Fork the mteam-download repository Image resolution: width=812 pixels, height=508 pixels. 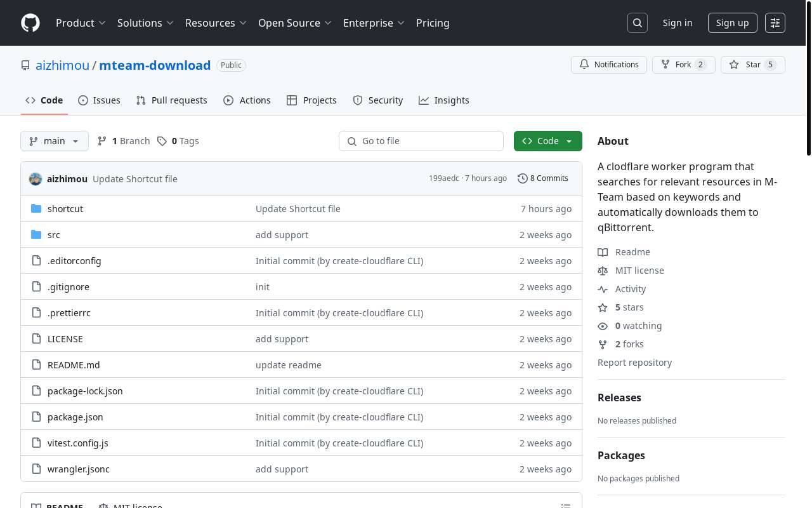683,65
